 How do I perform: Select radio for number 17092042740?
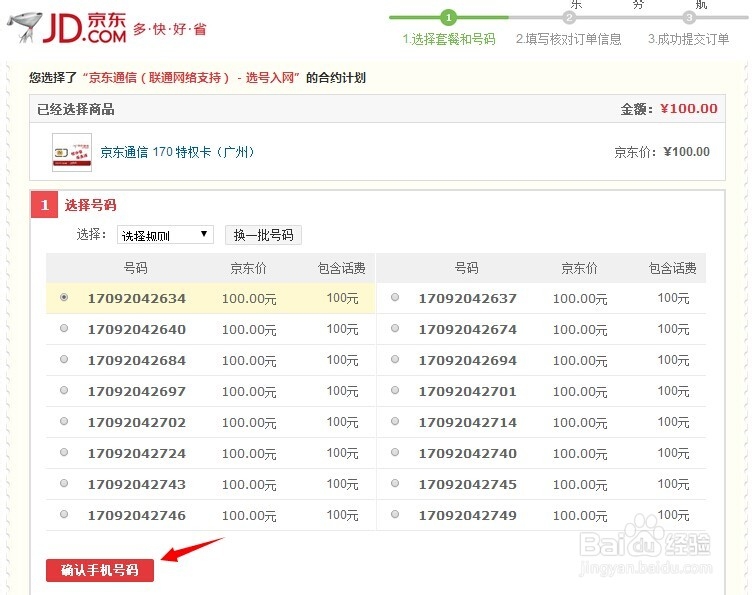pos(395,452)
